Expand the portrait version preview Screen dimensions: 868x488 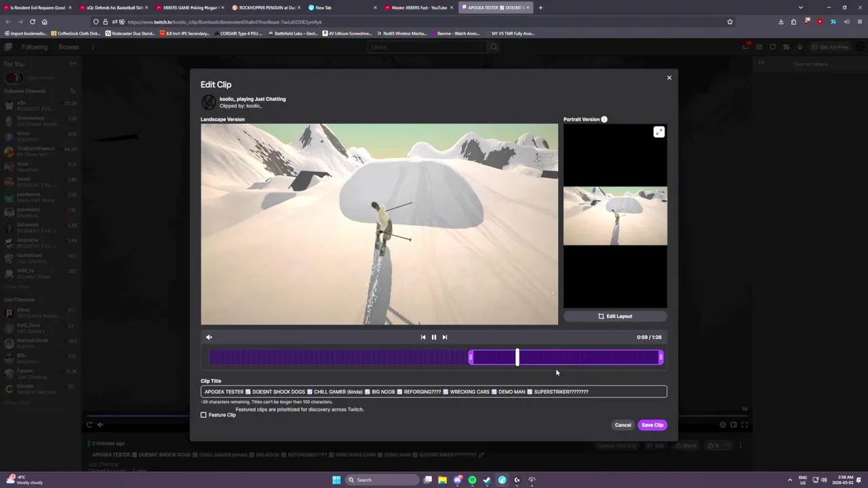(x=658, y=132)
